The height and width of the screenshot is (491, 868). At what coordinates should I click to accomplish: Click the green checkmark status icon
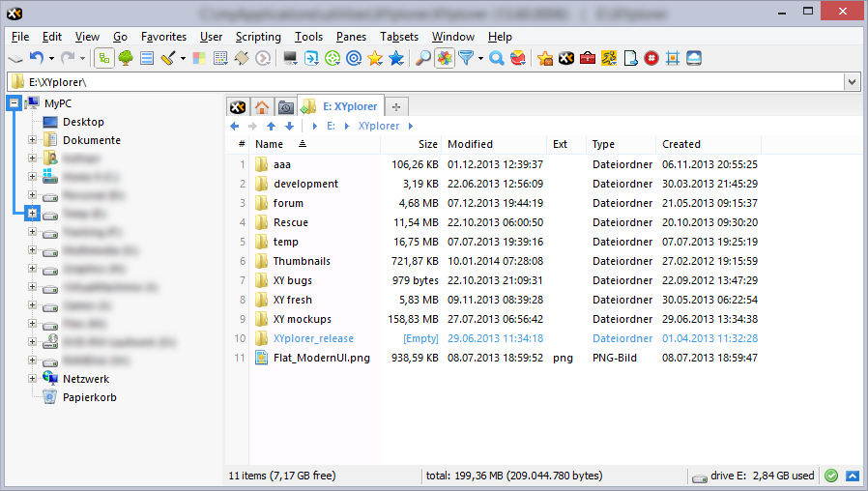pos(831,476)
